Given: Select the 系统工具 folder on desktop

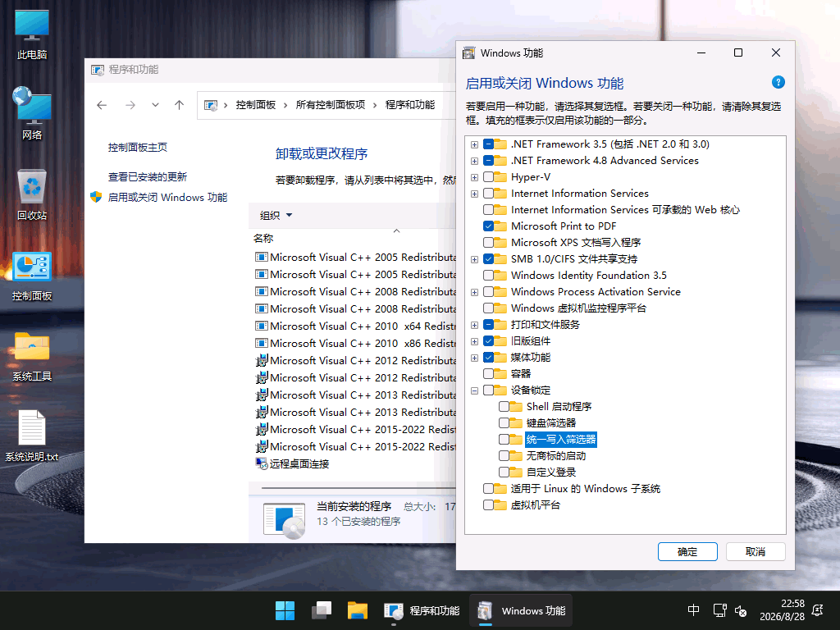Looking at the screenshot, I should click(x=32, y=356).
